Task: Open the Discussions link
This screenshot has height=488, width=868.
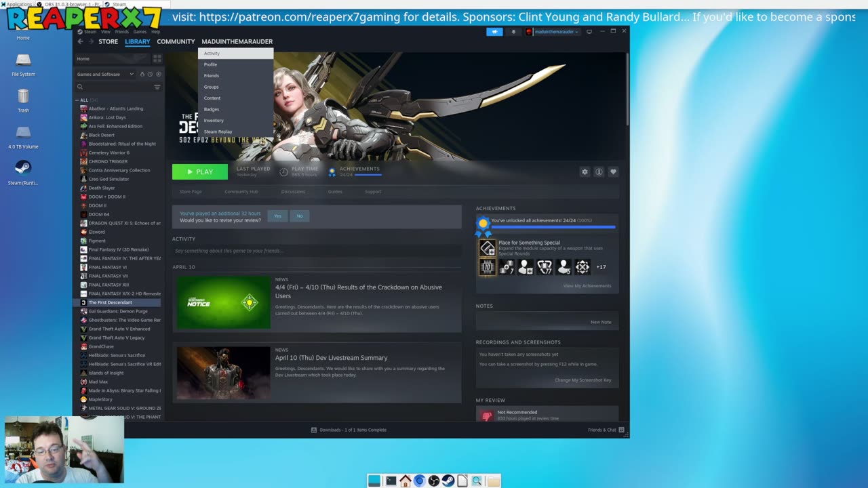Action: pos(293,191)
